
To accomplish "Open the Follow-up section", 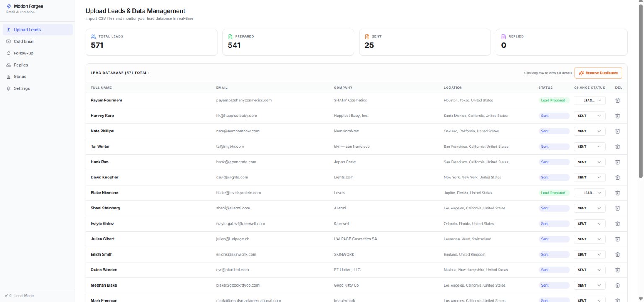I will coord(38,53).
